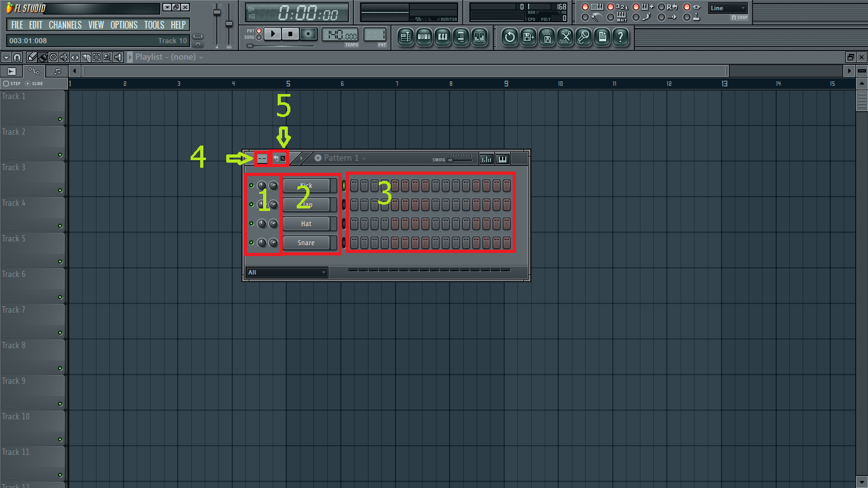Screen dimensions: 868x488
Task: Expand the step sequencer options arrow
Action: tap(301, 158)
